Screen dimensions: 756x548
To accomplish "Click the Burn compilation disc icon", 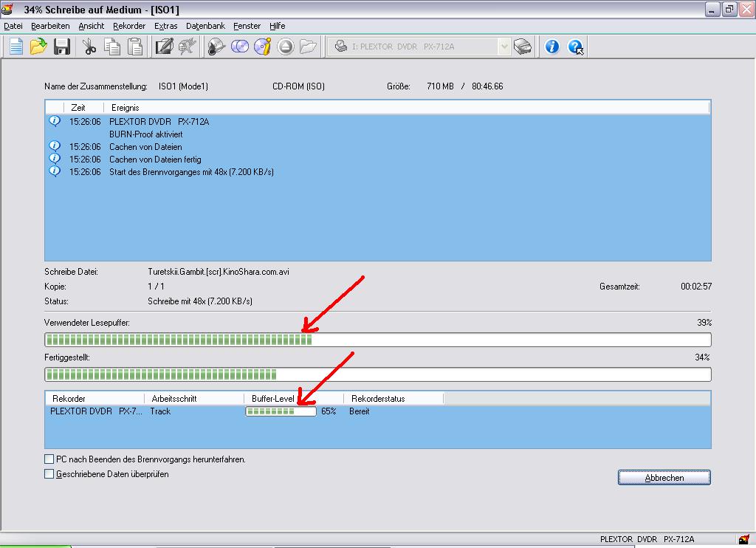I will (216, 47).
